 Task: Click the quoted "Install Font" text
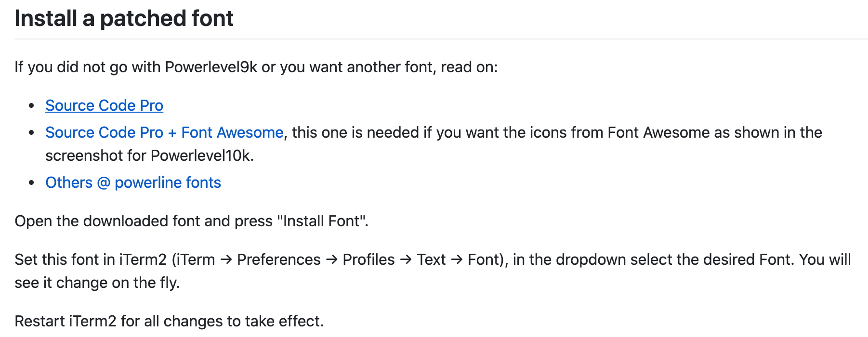click(322, 221)
